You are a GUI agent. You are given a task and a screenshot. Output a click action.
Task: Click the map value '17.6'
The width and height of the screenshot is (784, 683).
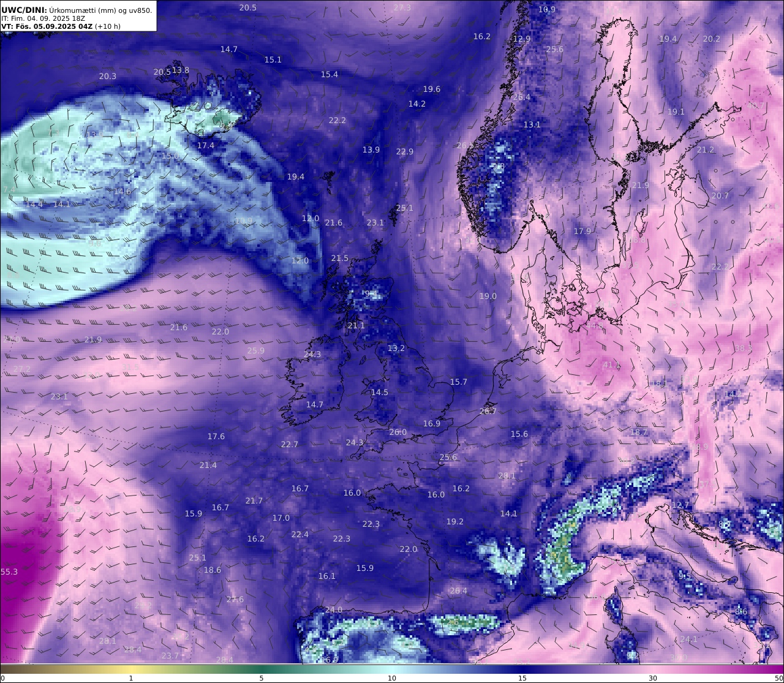[216, 437]
